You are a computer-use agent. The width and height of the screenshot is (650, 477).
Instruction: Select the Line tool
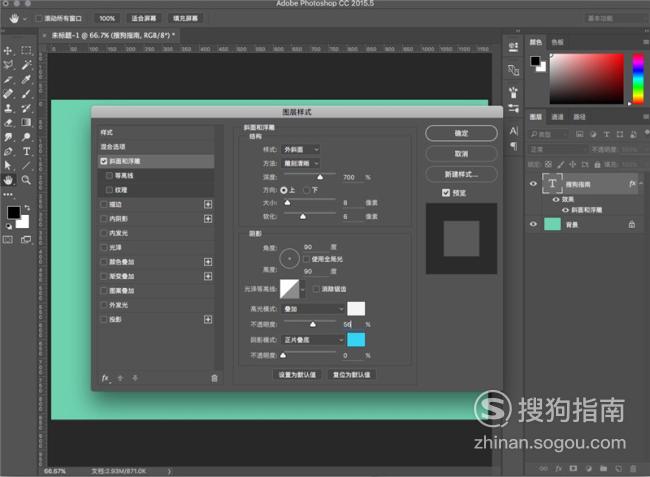tap(26, 165)
